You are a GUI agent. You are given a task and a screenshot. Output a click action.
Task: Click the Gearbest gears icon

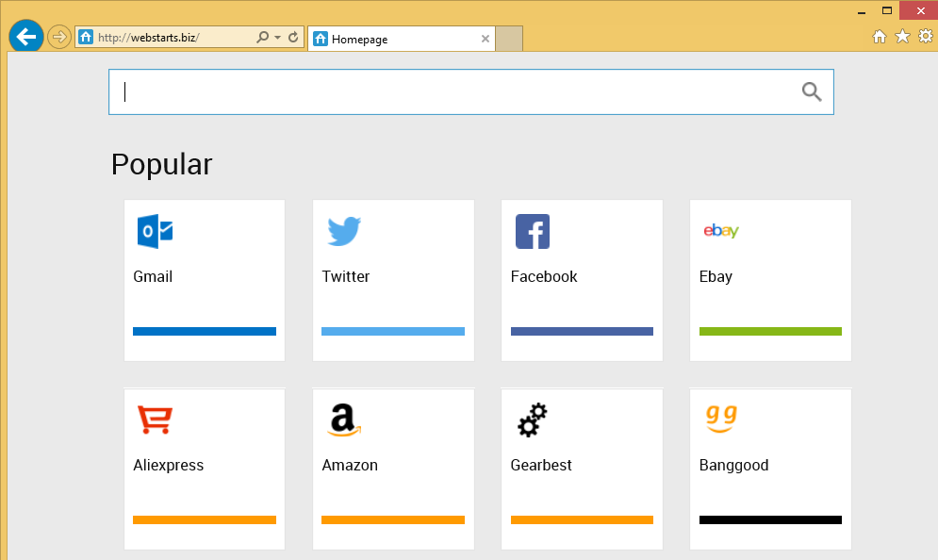tap(533, 420)
